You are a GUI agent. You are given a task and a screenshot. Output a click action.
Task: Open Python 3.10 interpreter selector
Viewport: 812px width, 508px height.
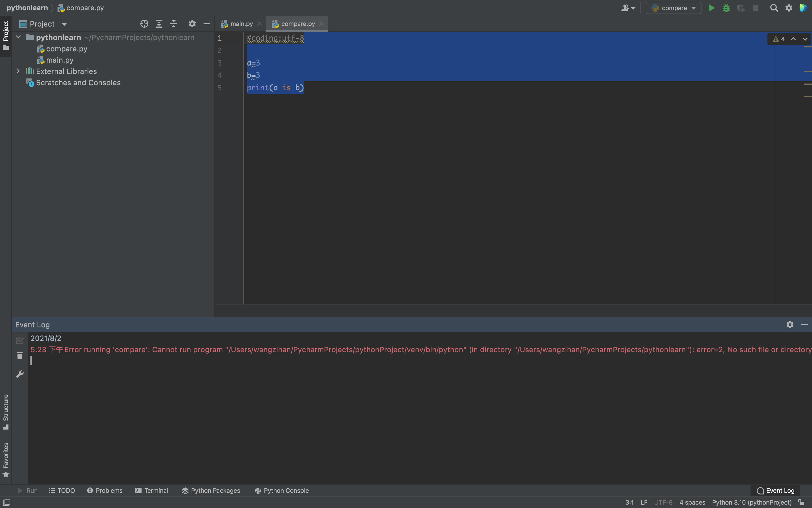coord(752,502)
